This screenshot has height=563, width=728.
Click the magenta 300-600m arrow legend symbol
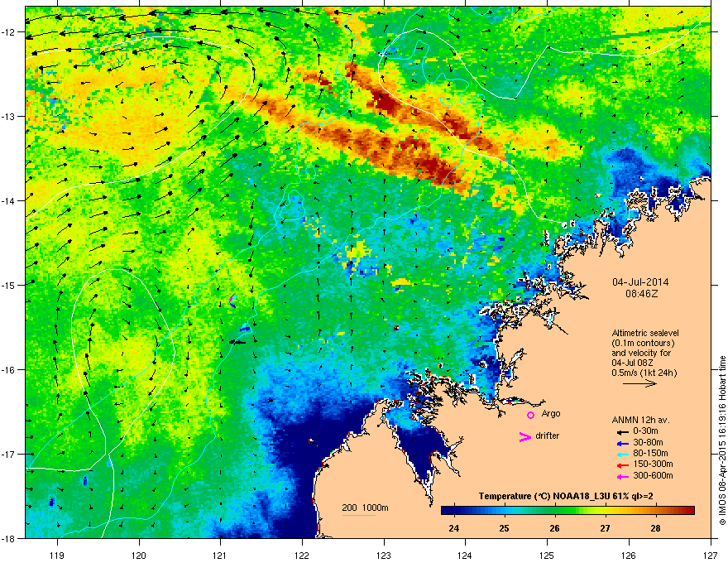click(x=622, y=477)
